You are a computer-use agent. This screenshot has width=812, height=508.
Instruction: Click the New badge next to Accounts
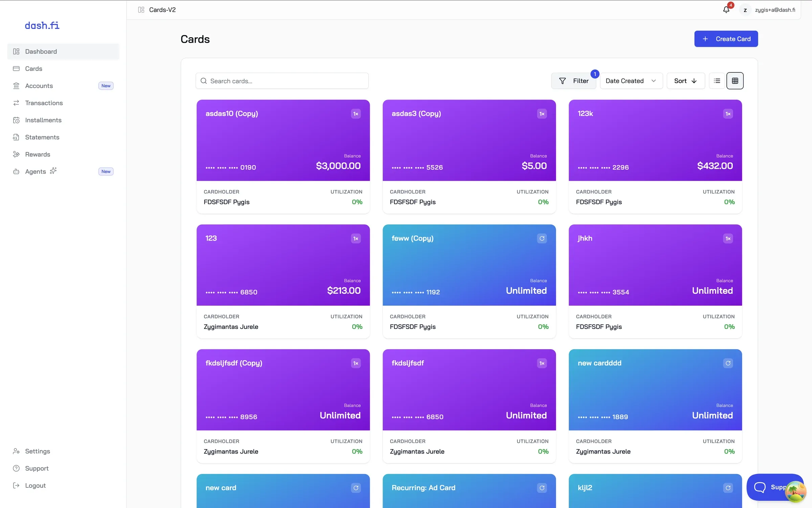click(x=106, y=86)
